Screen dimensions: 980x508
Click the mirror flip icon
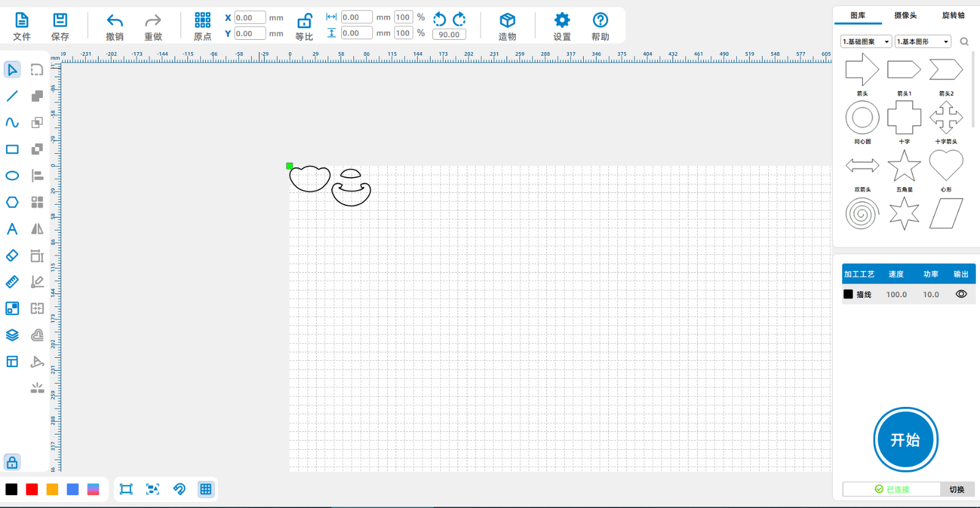pyautogui.click(x=37, y=229)
